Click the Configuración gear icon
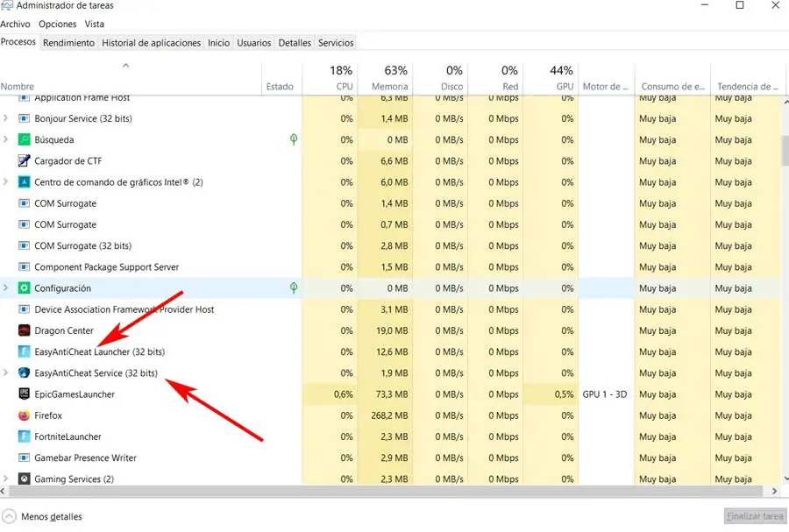The width and height of the screenshot is (789, 532). coord(24,288)
